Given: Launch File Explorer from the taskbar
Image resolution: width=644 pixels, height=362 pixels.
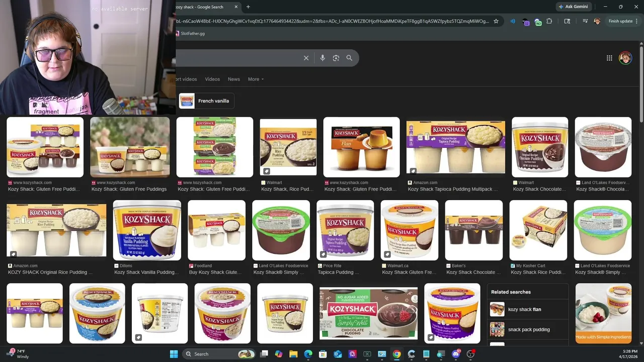Looking at the screenshot, I should click(293, 354).
